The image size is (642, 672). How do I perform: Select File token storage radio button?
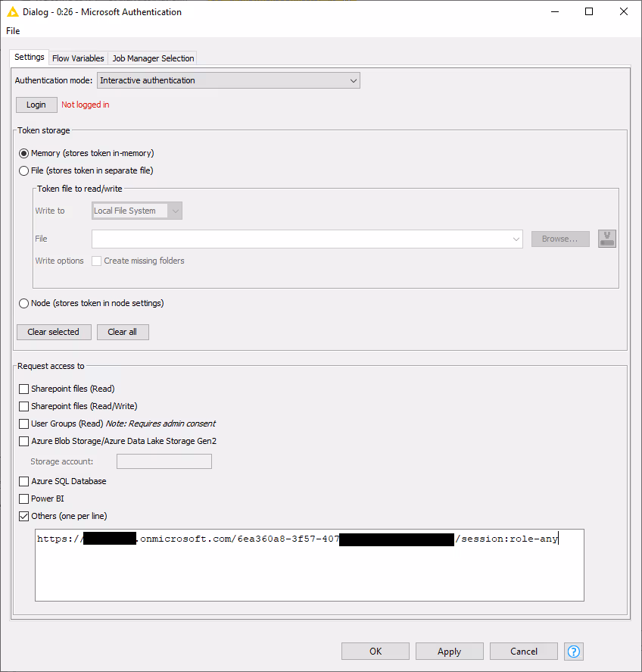tap(24, 170)
